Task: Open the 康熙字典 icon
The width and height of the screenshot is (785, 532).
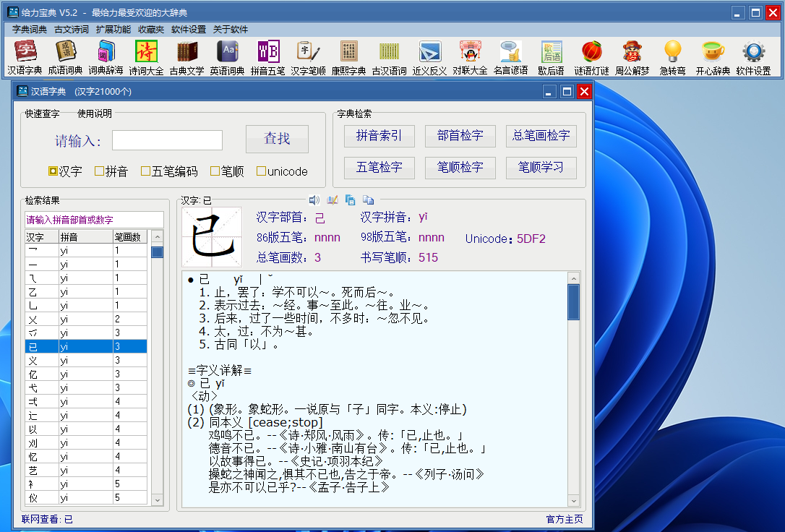Action: (x=349, y=58)
